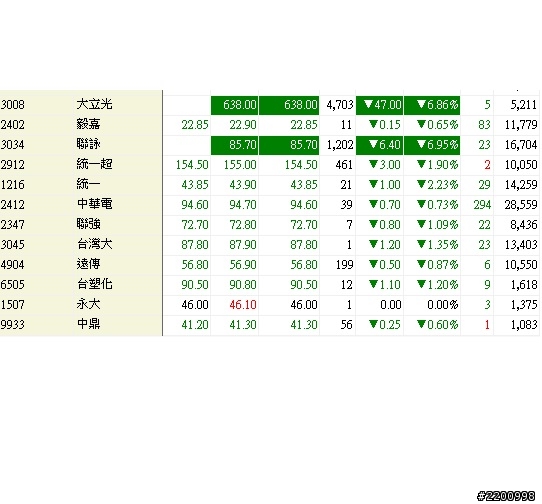Click stock name 大立光
Screen dimensions: 542x504
[x=94, y=104]
